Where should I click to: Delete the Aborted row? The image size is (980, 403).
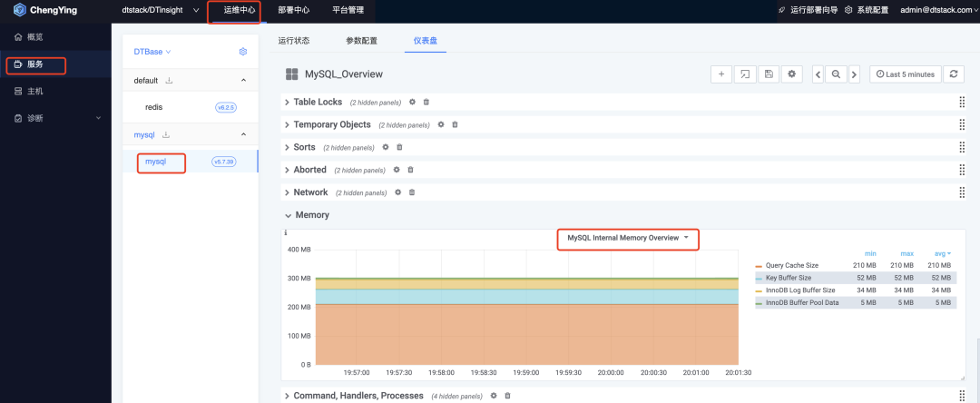[411, 170]
